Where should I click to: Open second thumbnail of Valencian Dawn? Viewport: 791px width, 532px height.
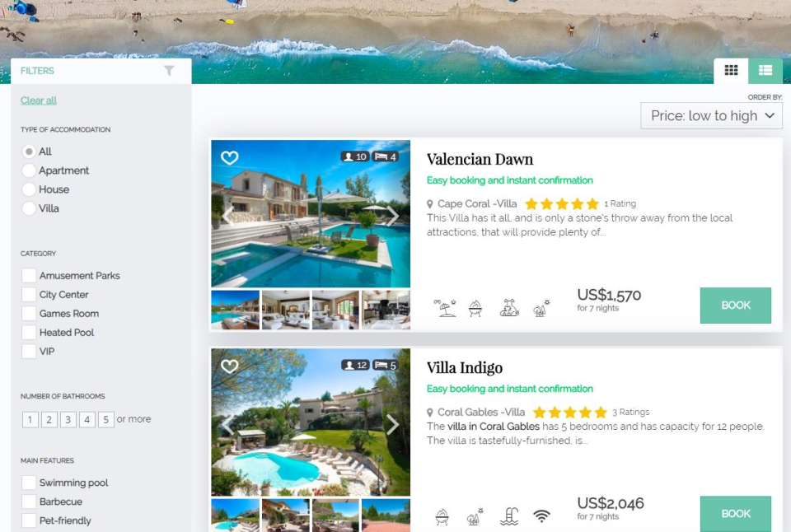tap(286, 310)
